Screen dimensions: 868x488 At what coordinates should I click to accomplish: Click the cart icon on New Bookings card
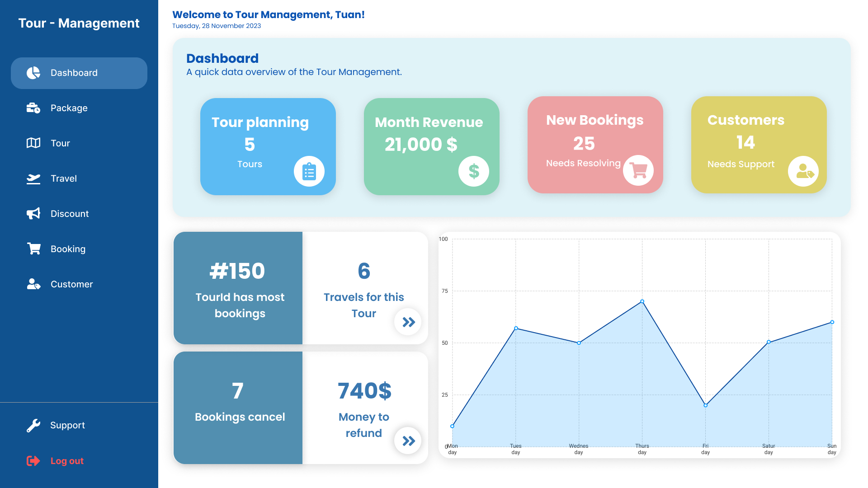(x=638, y=170)
